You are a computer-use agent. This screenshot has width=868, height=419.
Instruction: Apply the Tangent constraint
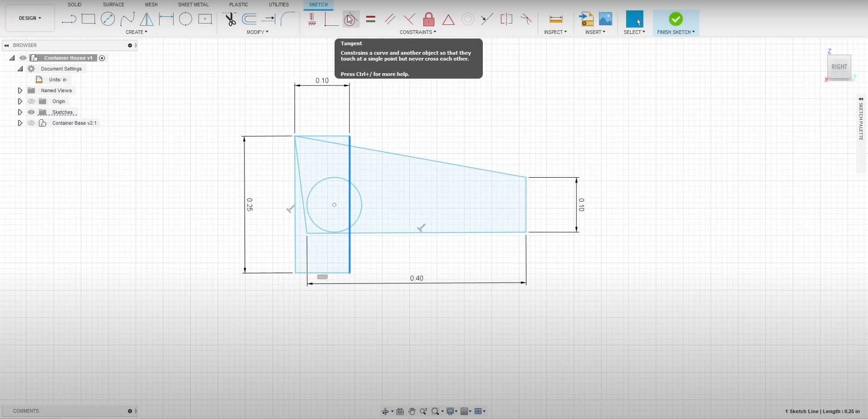(x=350, y=19)
